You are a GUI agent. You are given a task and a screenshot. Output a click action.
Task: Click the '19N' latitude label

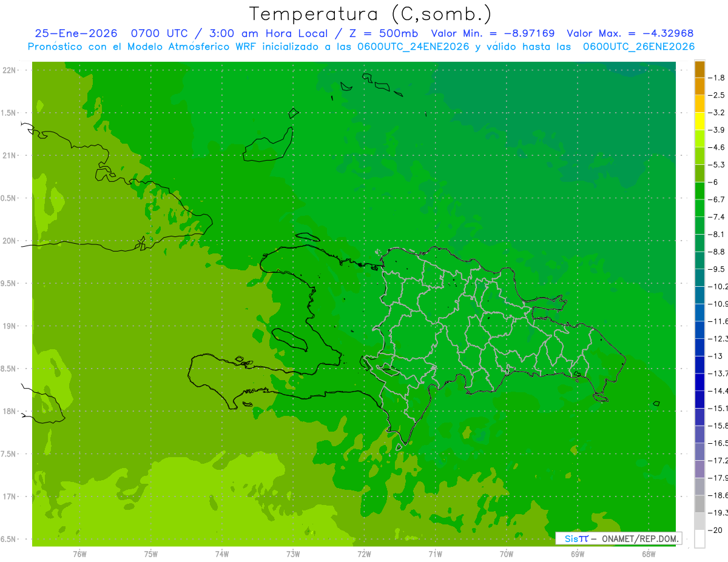(9, 326)
